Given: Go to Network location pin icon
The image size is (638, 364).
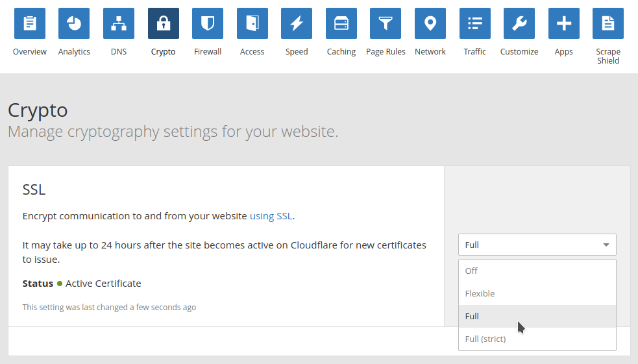Looking at the screenshot, I should [430, 24].
